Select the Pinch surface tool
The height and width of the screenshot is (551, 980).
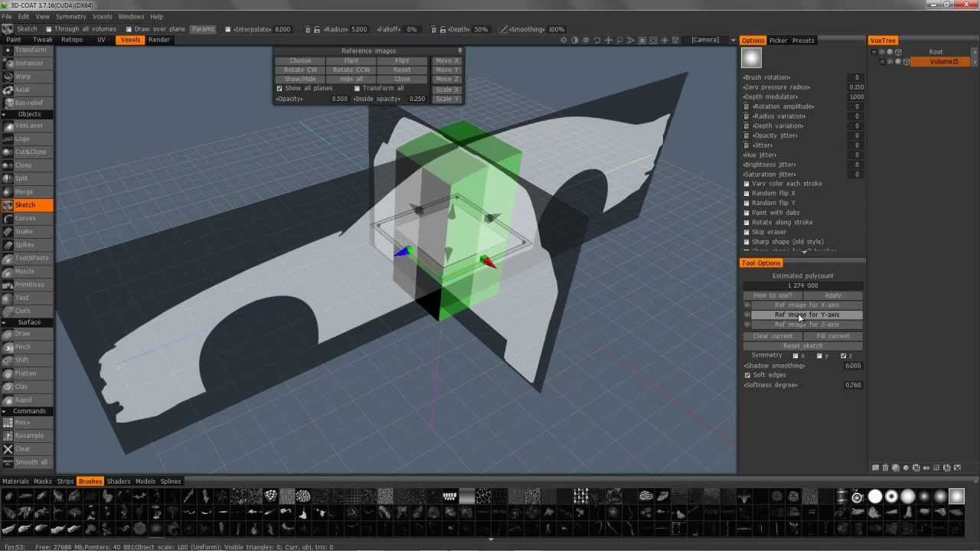tap(27, 347)
